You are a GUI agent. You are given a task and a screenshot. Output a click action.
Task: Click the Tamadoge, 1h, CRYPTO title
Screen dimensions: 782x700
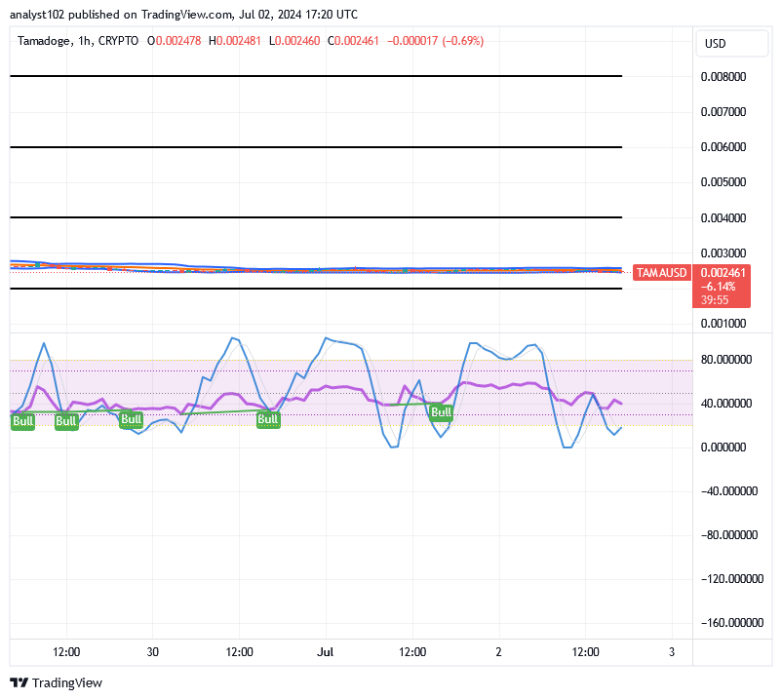(x=78, y=41)
